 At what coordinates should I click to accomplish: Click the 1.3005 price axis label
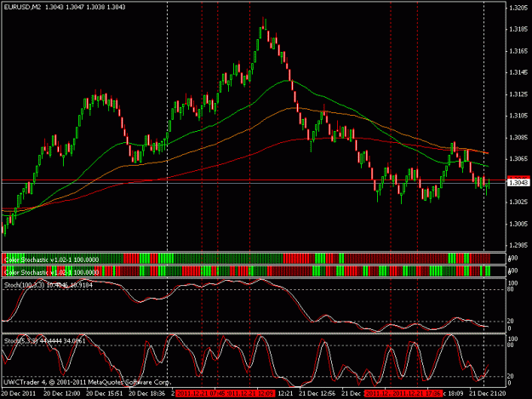pyautogui.click(x=518, y=224)
